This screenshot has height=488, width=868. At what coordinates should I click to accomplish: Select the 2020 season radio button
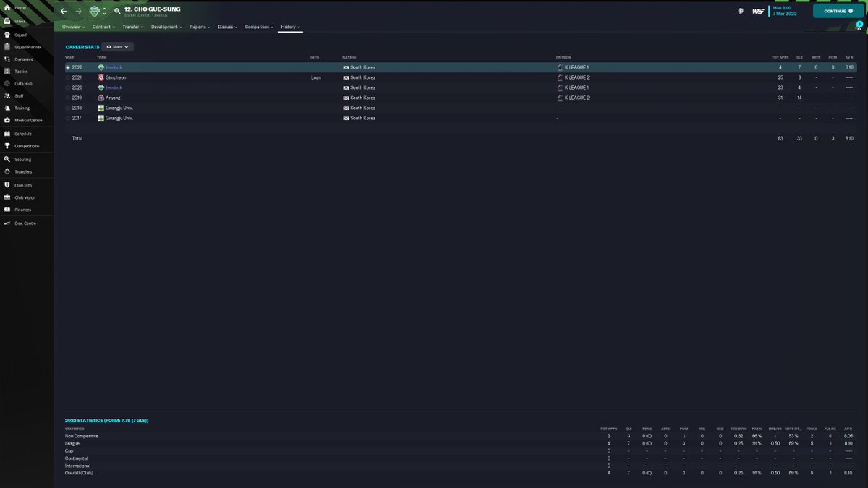[68, 87]
